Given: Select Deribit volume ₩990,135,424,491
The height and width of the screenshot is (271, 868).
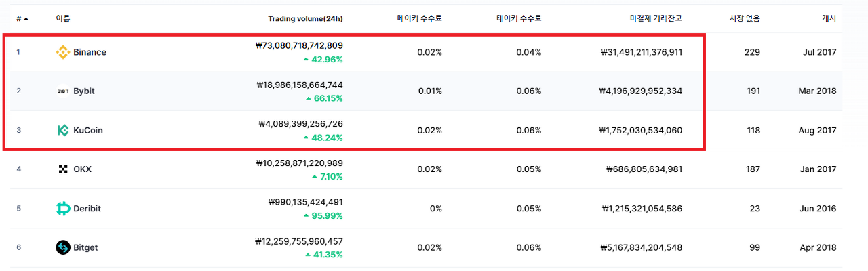Looking at the screenshot, I should tap(305, 202).
